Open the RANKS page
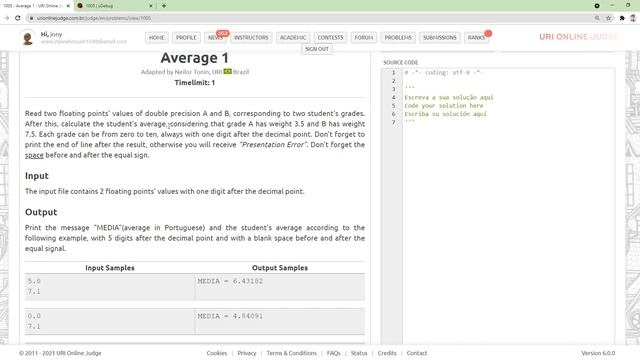640x360 pixels. point(476,38)
